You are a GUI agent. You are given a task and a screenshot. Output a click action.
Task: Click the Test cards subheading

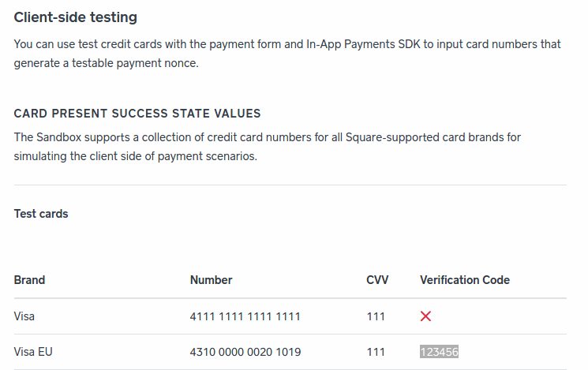coord(41,214)
